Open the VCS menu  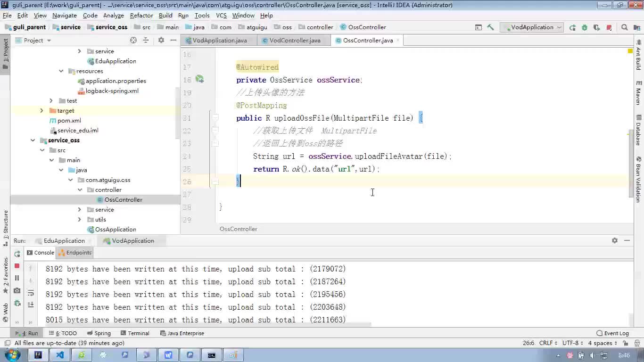(221, 16)
